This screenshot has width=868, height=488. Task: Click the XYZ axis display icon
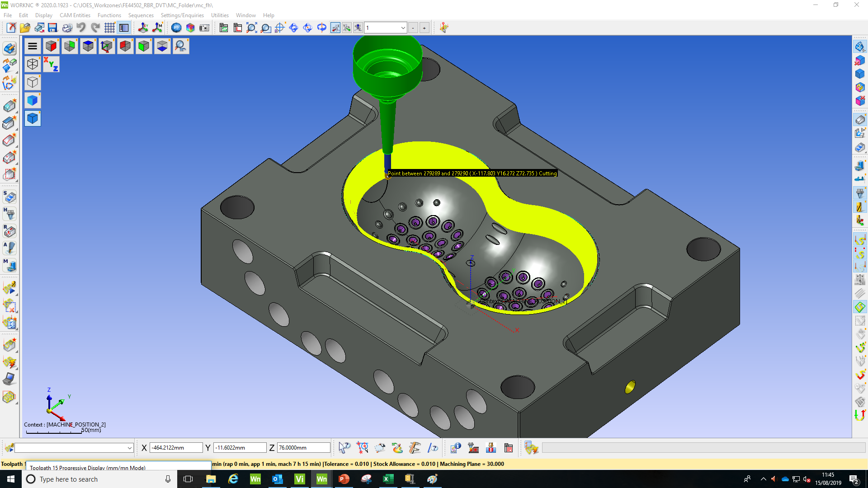point(51,65)
